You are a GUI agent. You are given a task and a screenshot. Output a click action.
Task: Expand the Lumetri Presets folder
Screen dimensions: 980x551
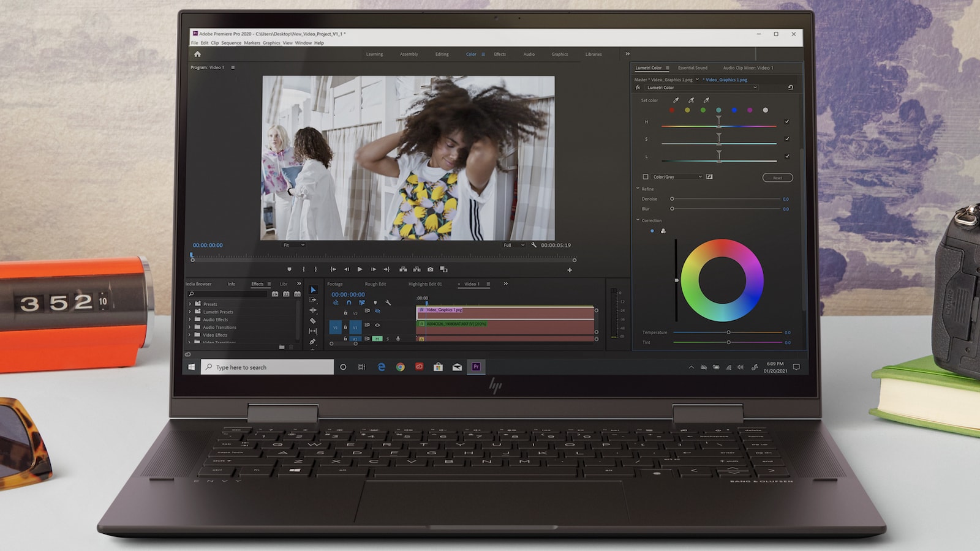pos(190,312)
